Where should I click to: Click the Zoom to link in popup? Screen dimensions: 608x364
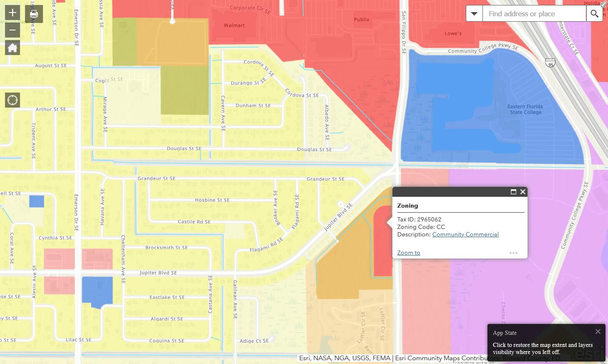409,253
